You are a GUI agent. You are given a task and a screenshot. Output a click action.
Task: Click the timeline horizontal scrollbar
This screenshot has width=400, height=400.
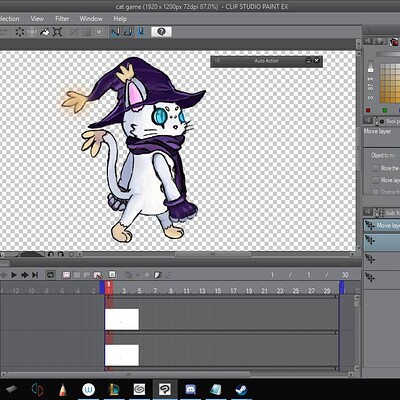point(128,374)
